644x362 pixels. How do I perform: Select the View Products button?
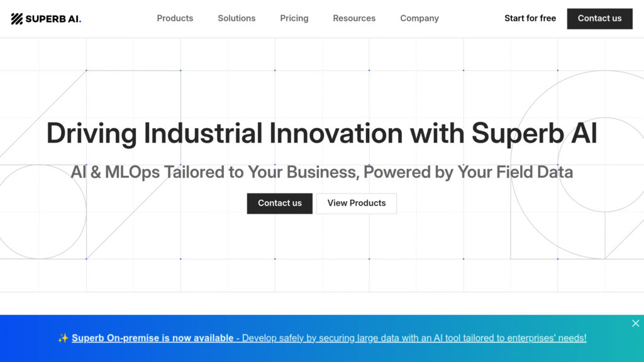[x=357, y=204]
